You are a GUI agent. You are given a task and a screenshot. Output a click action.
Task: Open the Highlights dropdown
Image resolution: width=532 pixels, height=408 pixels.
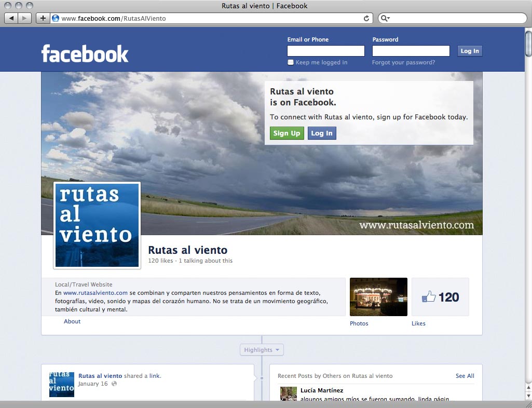[262, 350]
